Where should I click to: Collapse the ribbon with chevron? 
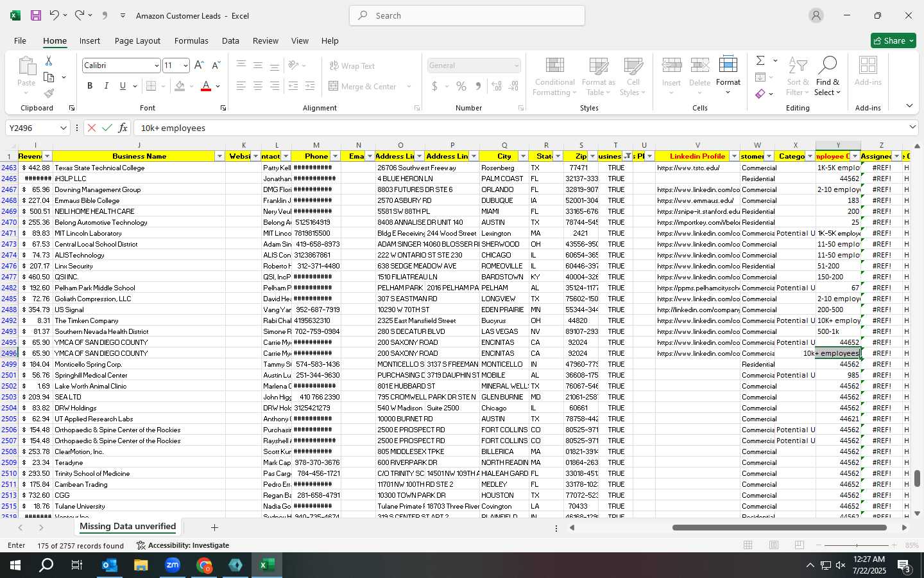(x=909, y=106)
